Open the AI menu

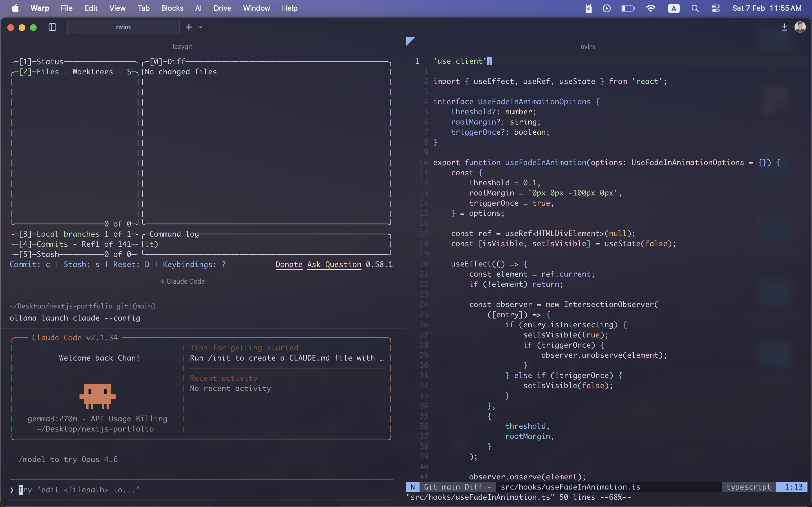tap(198, 8)
